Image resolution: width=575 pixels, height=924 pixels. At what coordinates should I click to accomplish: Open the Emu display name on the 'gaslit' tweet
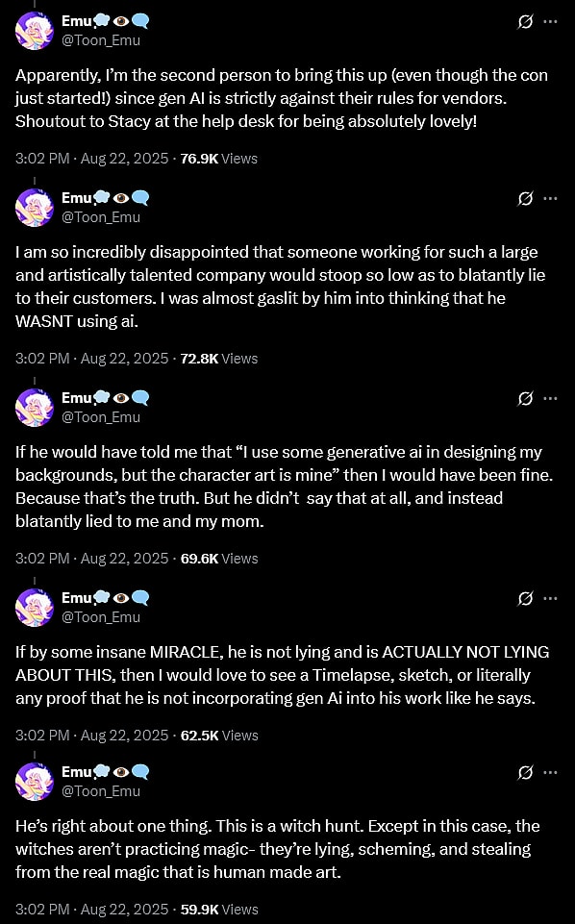(x=78, y=199)
